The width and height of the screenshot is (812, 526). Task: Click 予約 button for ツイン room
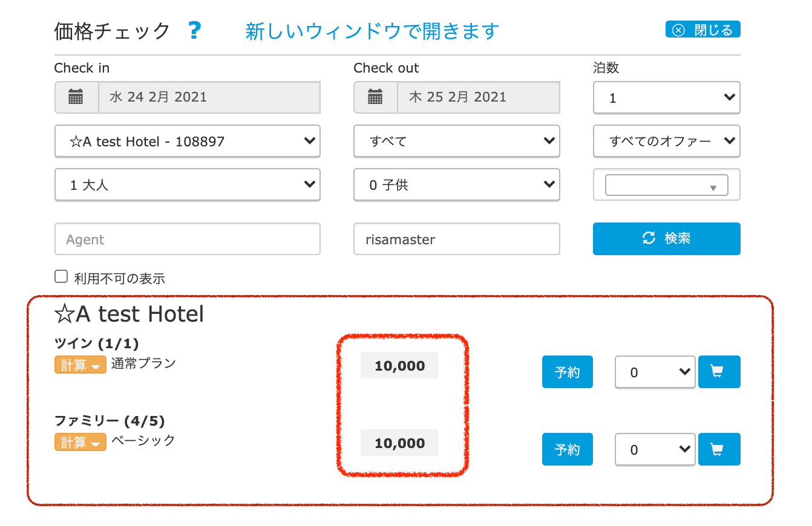(567, 372)
